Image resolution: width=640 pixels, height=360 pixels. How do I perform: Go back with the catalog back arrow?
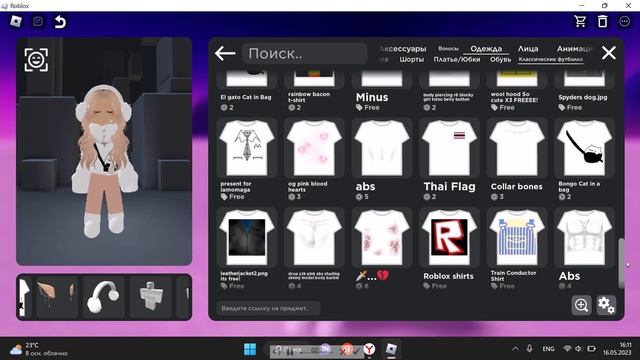point(225,53)
